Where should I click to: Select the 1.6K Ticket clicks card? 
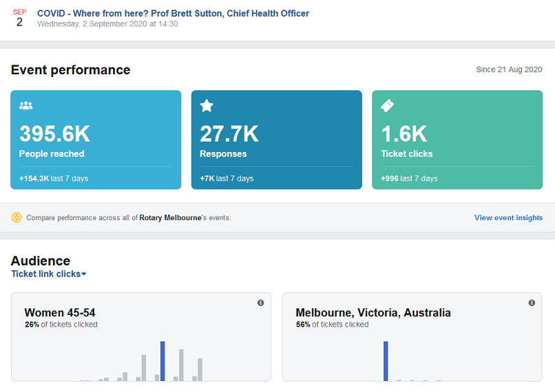click(457, 140)
